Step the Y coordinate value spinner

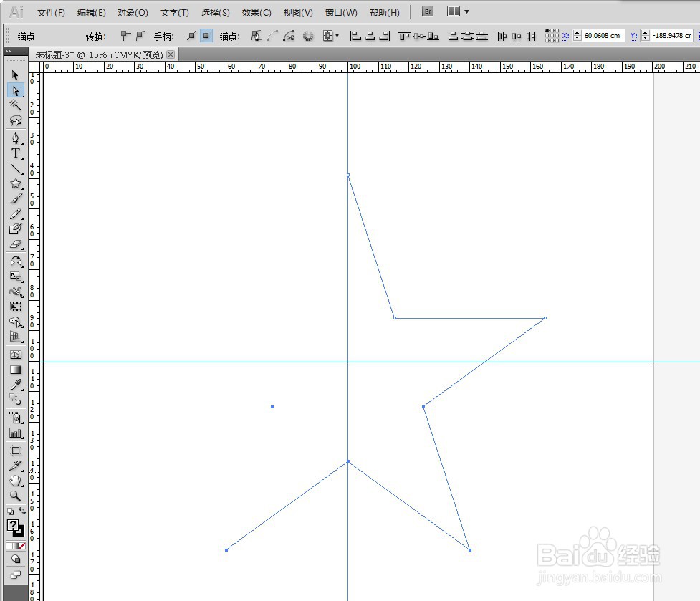pyautogui.click(x=645, y=35)
